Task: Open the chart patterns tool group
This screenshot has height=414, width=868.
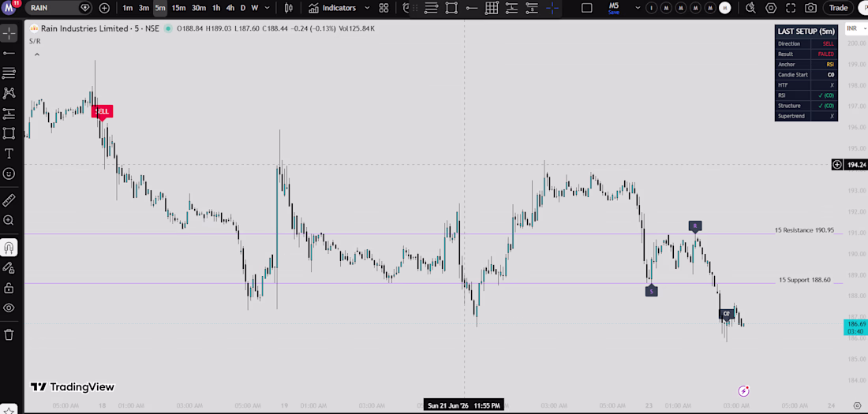Action: tap(9, 93)
